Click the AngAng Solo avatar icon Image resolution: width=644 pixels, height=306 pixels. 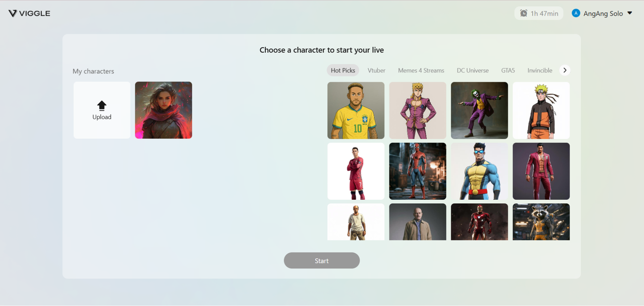[576, 14]
